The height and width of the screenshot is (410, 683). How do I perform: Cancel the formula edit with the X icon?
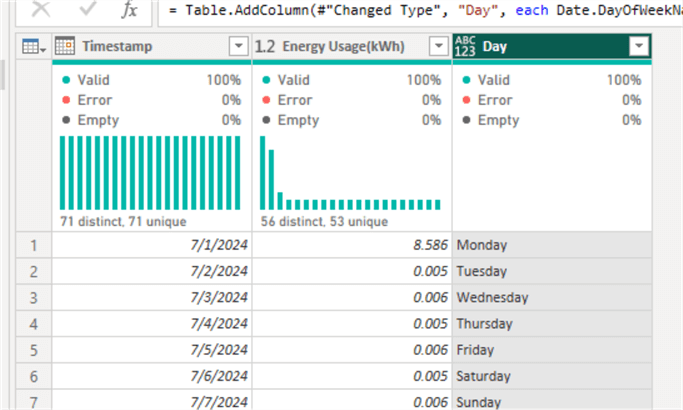[x=41, y=11]
